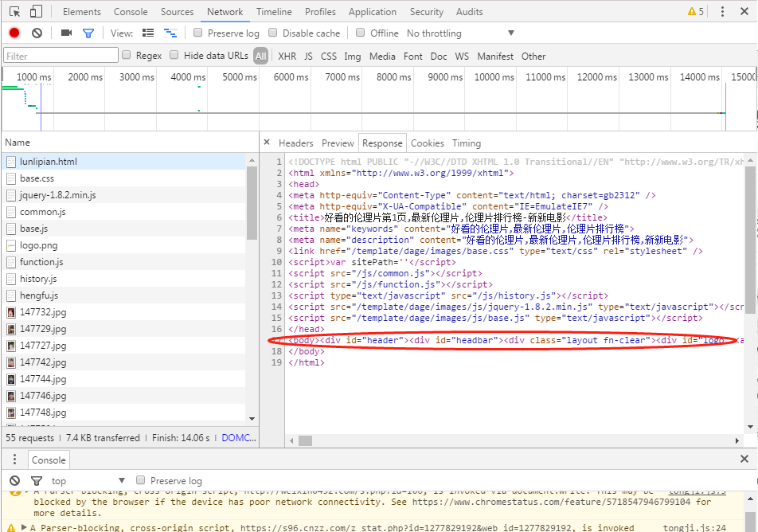
Task: Filter by Img resource type
Action: coord(353,57)
